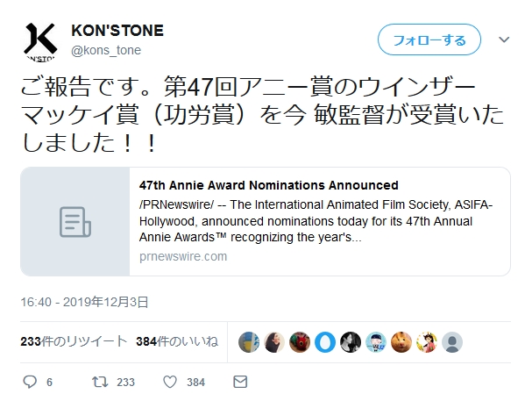Click the envelope direct message icon
532x401 pixels.
[x=240, y=382]
